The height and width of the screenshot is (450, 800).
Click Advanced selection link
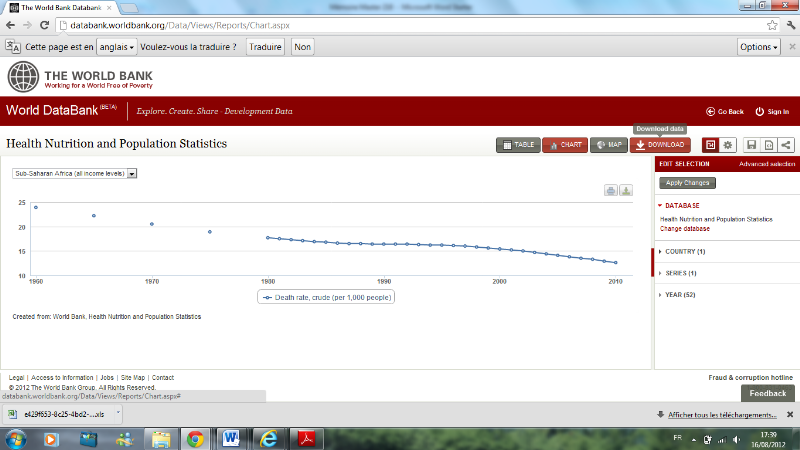(767, 164)
